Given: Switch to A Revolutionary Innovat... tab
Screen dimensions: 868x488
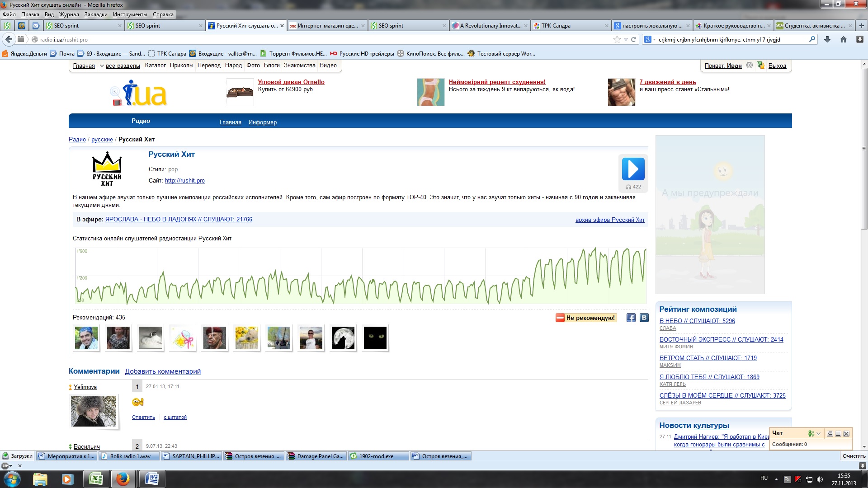Looking at the screenshot, I should point(490,26).
